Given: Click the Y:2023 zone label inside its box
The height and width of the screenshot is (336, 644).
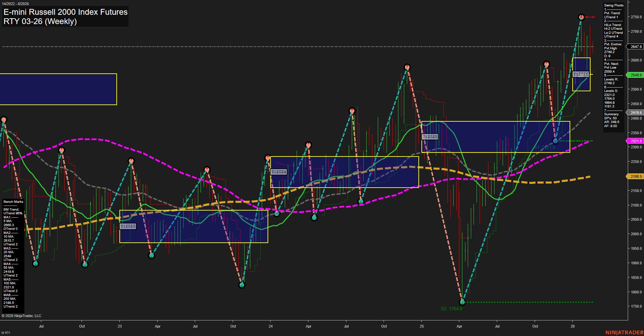Looking at the screenshot, I should tap(128, 226).
